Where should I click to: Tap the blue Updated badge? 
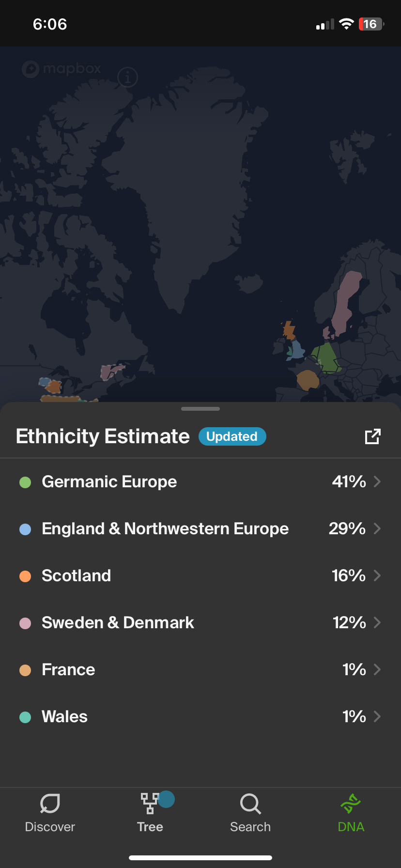tap(232, 436)
